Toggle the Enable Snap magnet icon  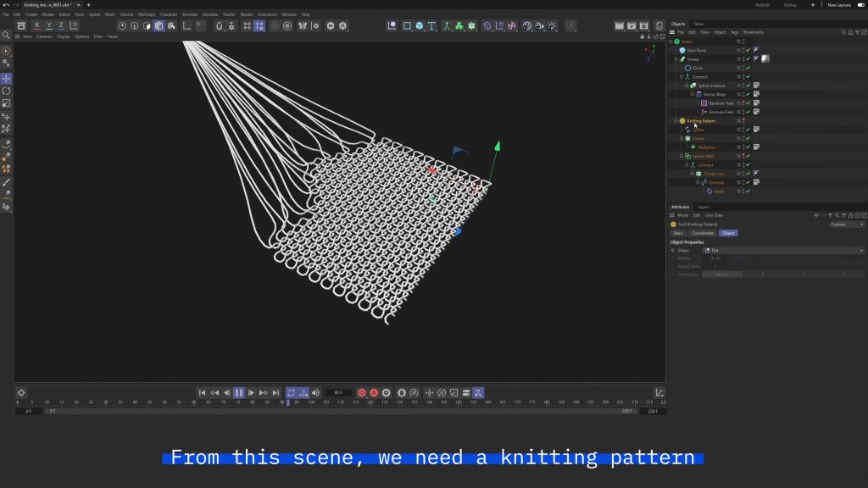pyautogui.click(x=220, y=25)
